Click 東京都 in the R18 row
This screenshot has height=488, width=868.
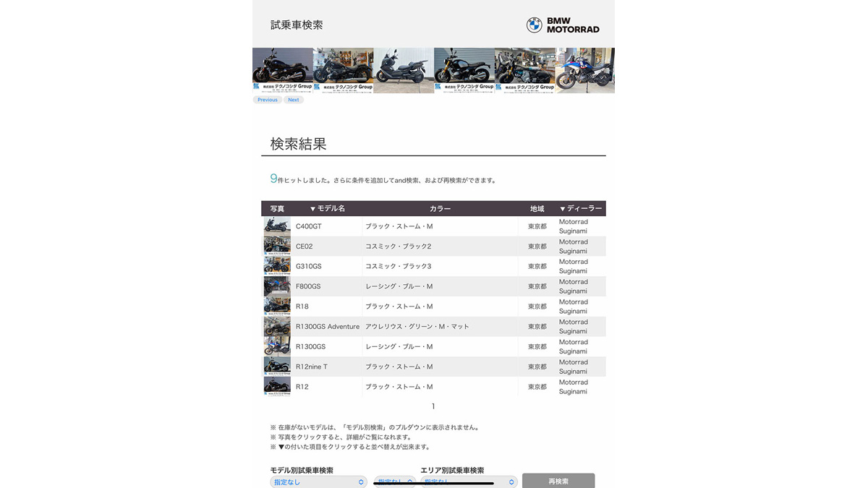click(537, 307)
